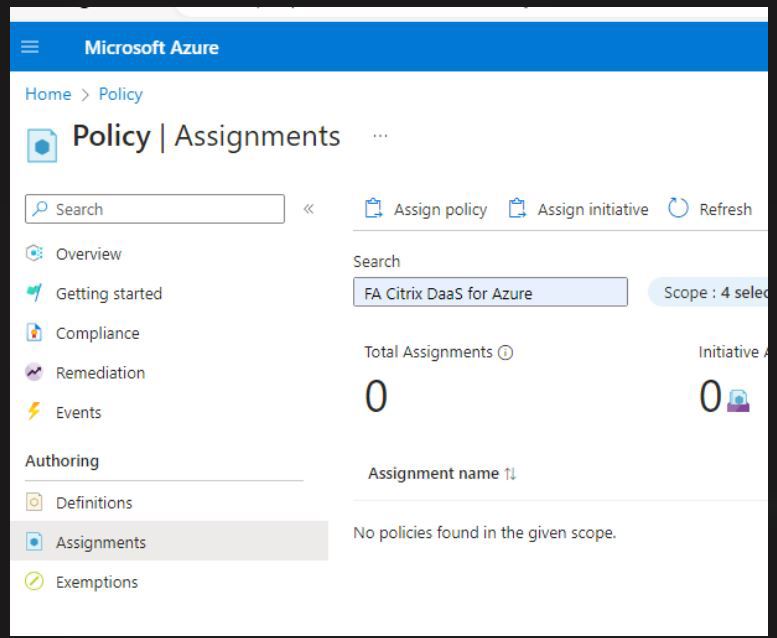Click the initiative icon next to zero count
The image size is (777, 638).
point(738,401)
